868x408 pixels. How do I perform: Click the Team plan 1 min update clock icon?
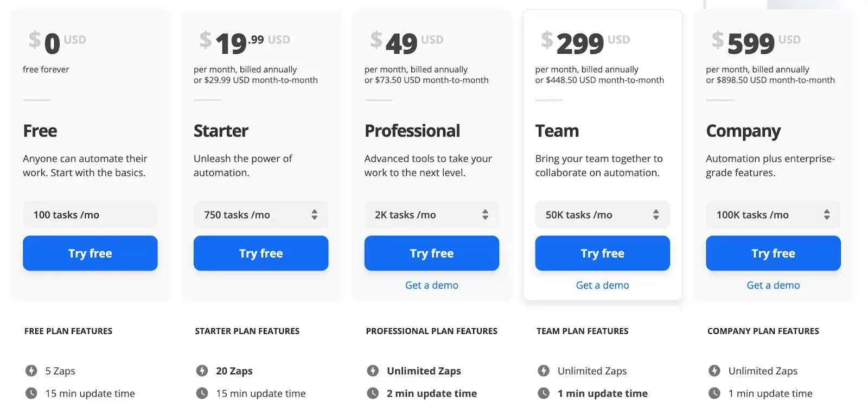click(544, 393)
